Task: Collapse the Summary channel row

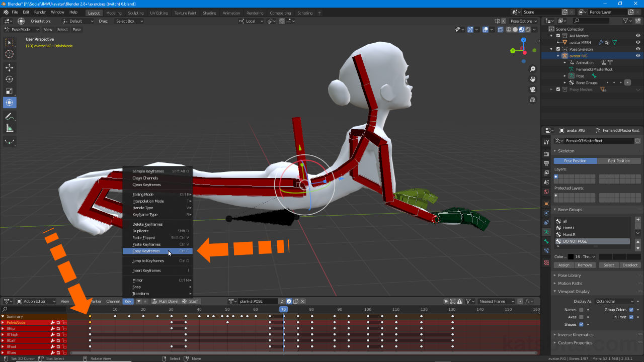Action: pyautogui.click(x=3, y=316)
